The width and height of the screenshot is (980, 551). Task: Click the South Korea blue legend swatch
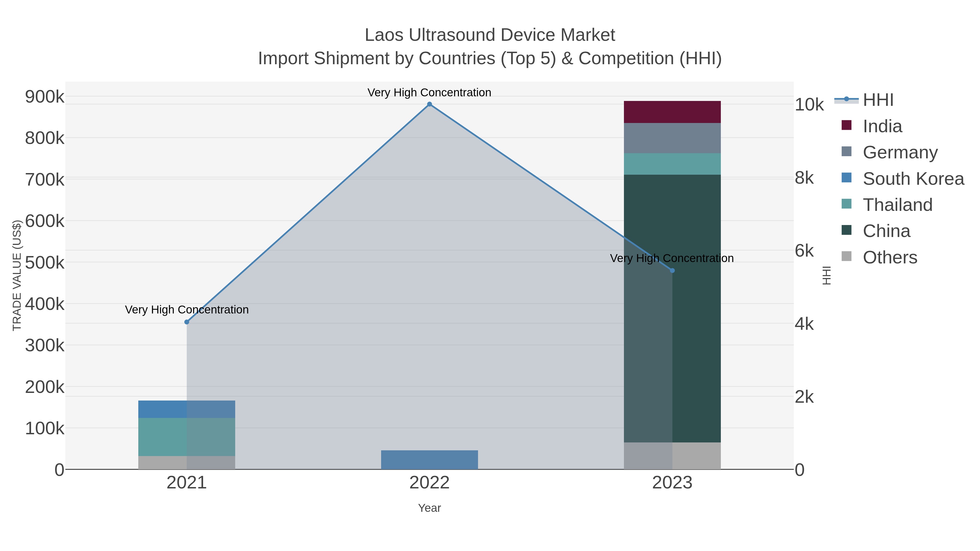coord(846,178)
